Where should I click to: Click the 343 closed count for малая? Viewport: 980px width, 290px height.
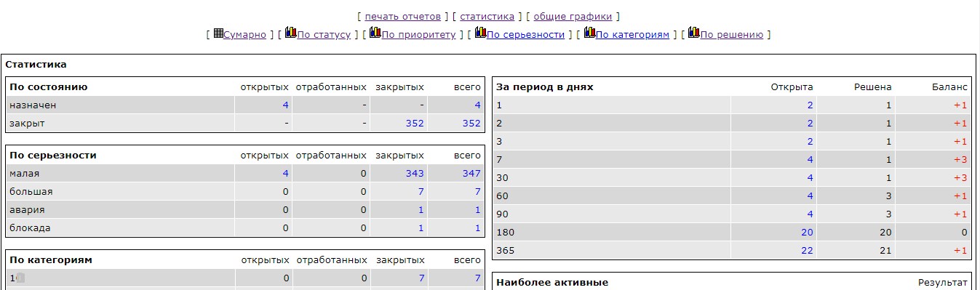(415, 173)
